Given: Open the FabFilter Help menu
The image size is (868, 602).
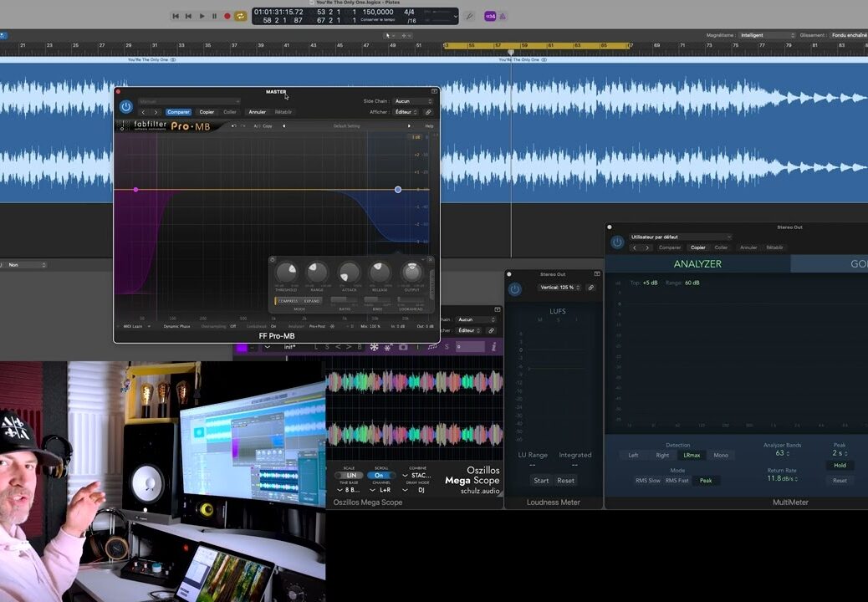Looking at the screenshot, I should tap(429, 126).
